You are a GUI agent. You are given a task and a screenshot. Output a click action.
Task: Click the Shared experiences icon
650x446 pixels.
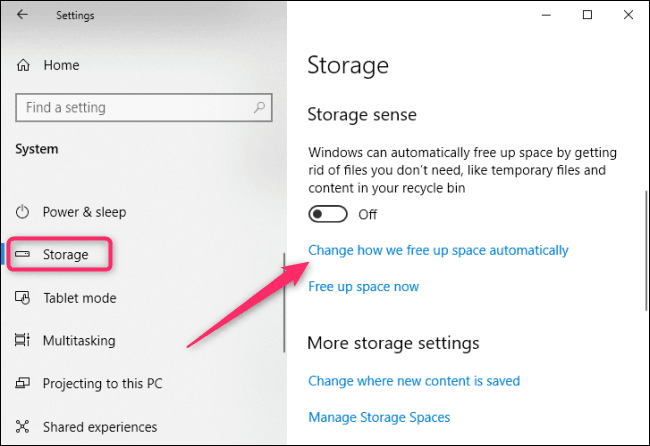pyautogui.click(x=24, y=427)
